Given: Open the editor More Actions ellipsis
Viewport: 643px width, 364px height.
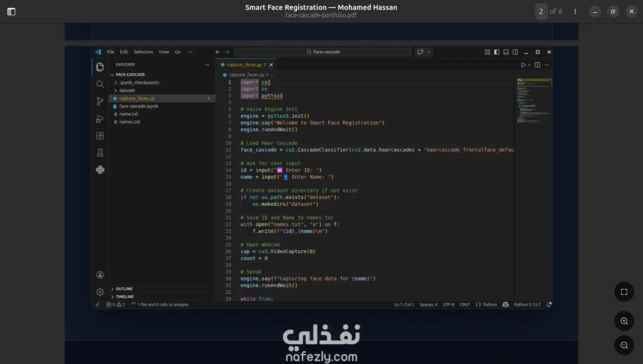Looking at the screenshot, I should tap(547, 65).
